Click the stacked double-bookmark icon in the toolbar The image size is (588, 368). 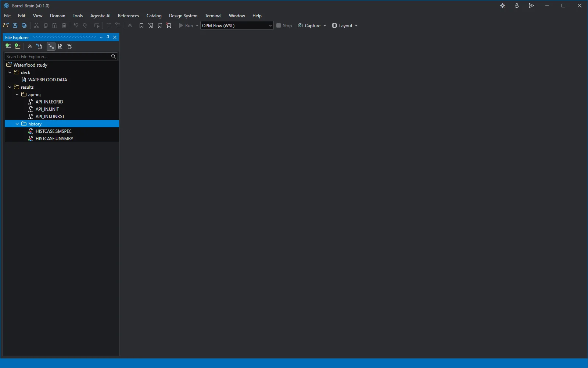click(x=160, y=25)
